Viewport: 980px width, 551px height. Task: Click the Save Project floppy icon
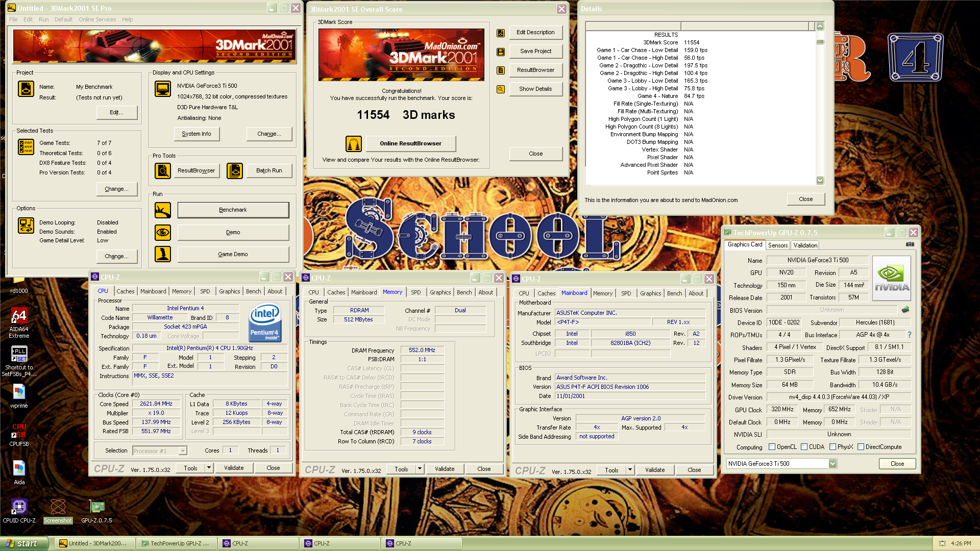[501, 52]
